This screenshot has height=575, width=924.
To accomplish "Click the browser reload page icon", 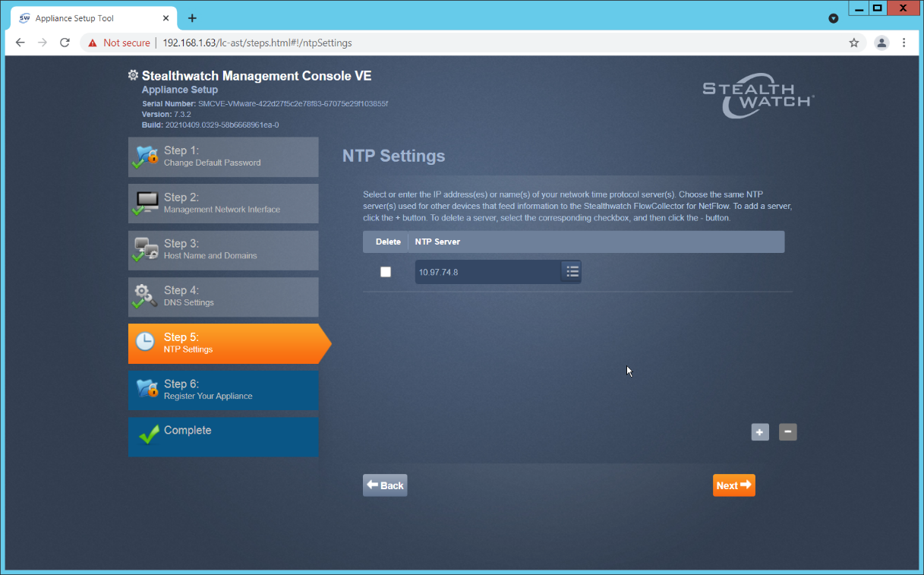I will [65, 43].
